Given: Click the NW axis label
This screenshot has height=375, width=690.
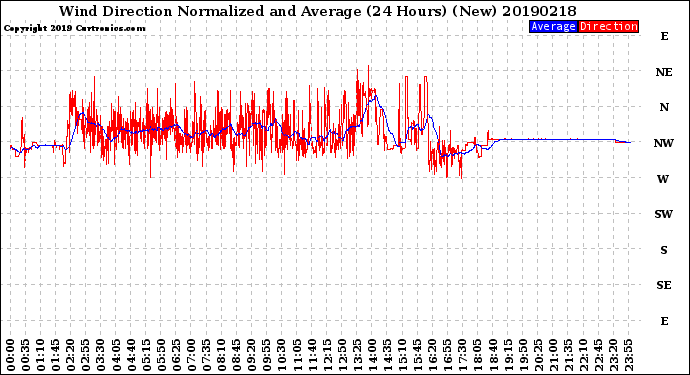Looking at the screenshot, I should pyautogui.click(x=664, y=143).
